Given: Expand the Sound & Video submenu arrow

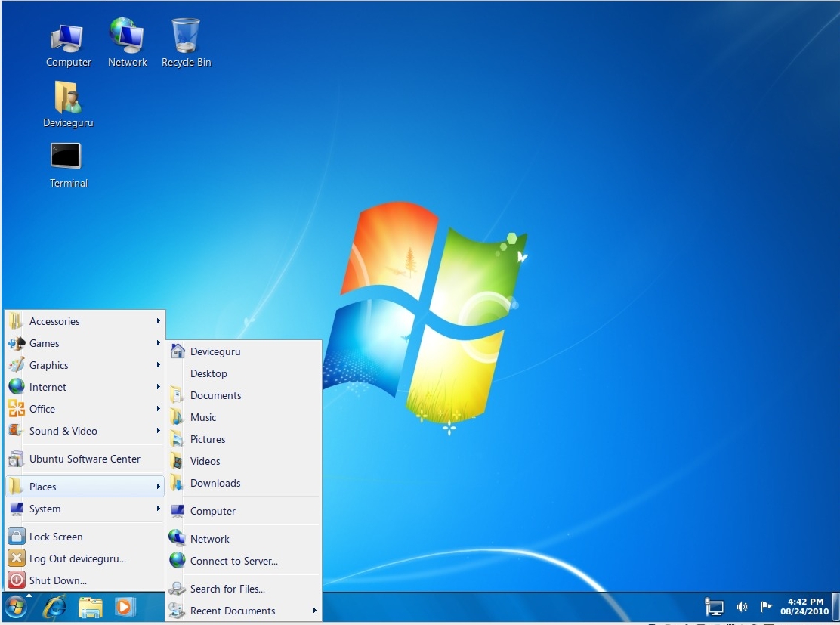Looking at the screenshot, I should pos(159,431).
